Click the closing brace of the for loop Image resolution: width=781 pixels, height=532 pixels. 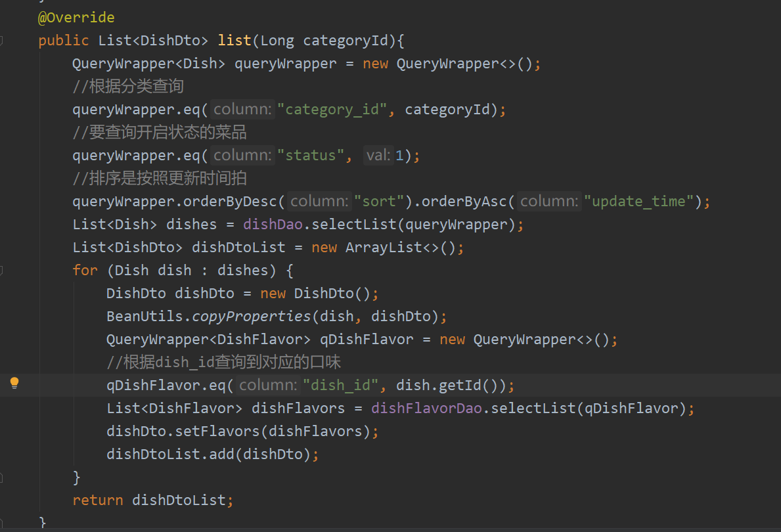coord(77,477)
